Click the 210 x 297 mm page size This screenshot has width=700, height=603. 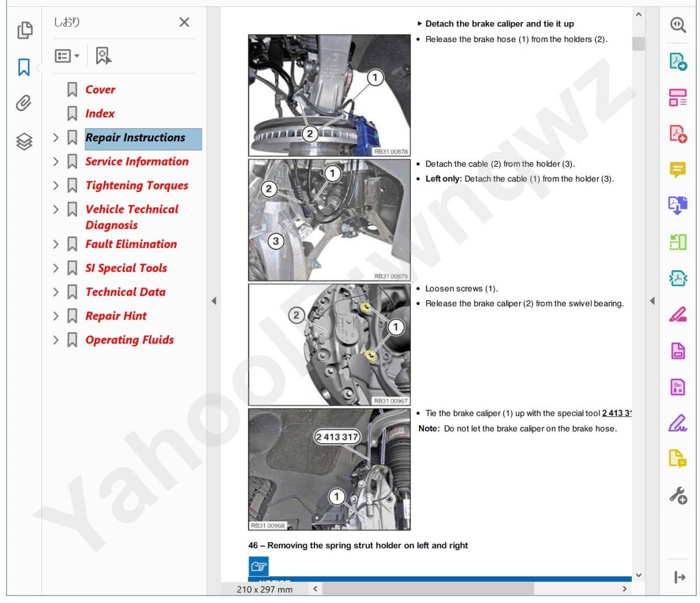point(265,590)
